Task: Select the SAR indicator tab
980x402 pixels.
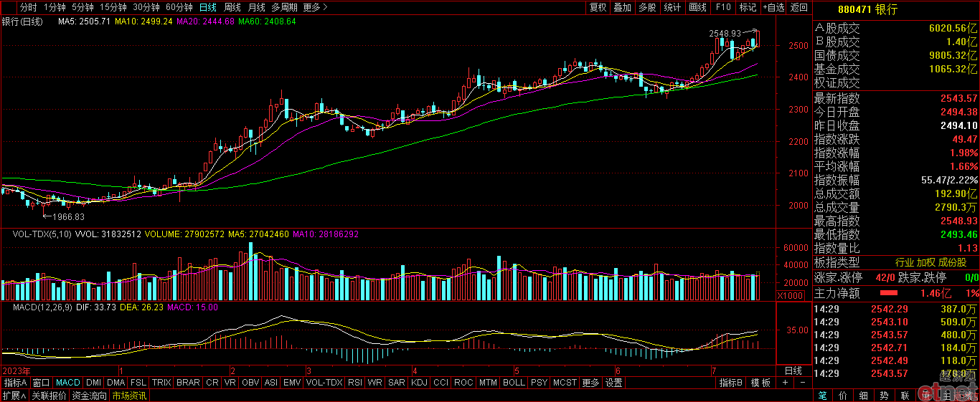Action: tap(397, 383)
